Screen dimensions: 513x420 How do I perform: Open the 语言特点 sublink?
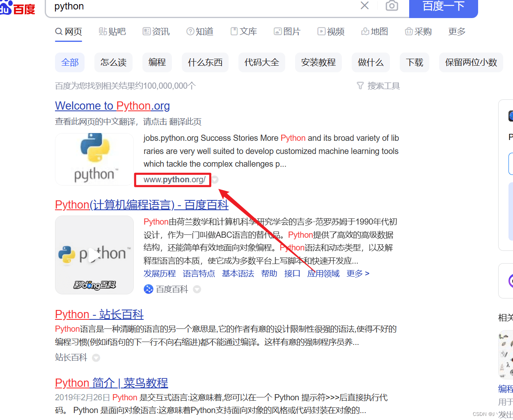tap(199, 273)
